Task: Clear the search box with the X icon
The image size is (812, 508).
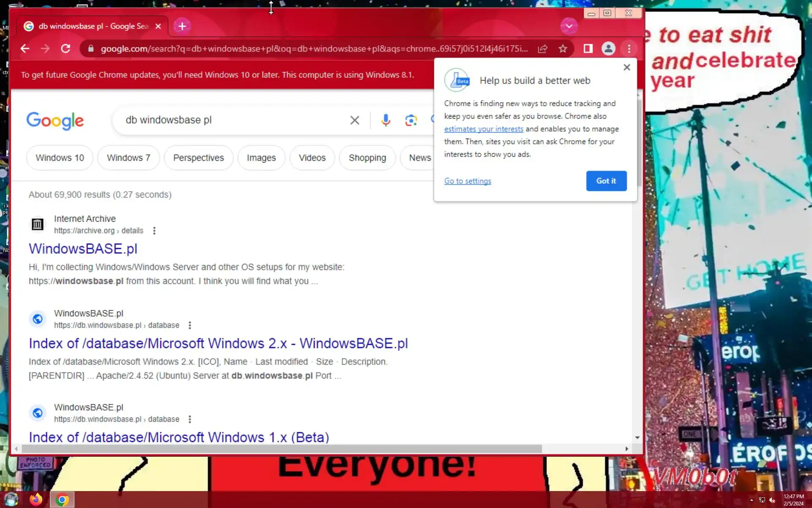Action: 354,120
